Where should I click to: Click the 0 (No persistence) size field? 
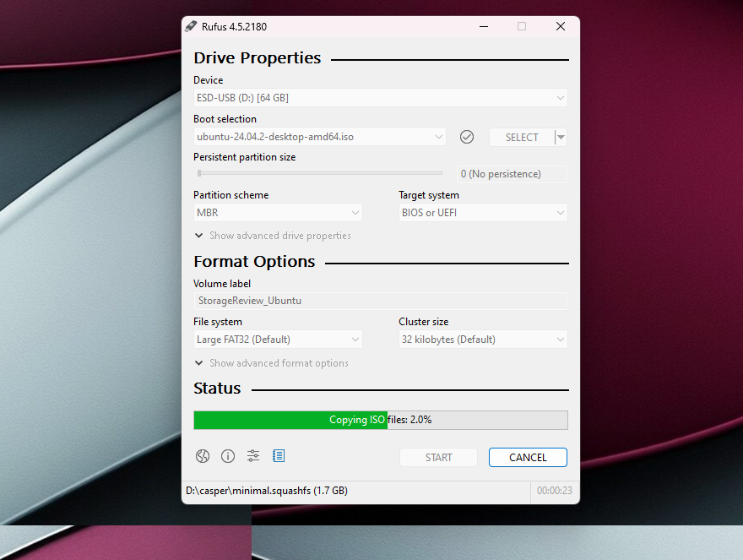point(512,174)
